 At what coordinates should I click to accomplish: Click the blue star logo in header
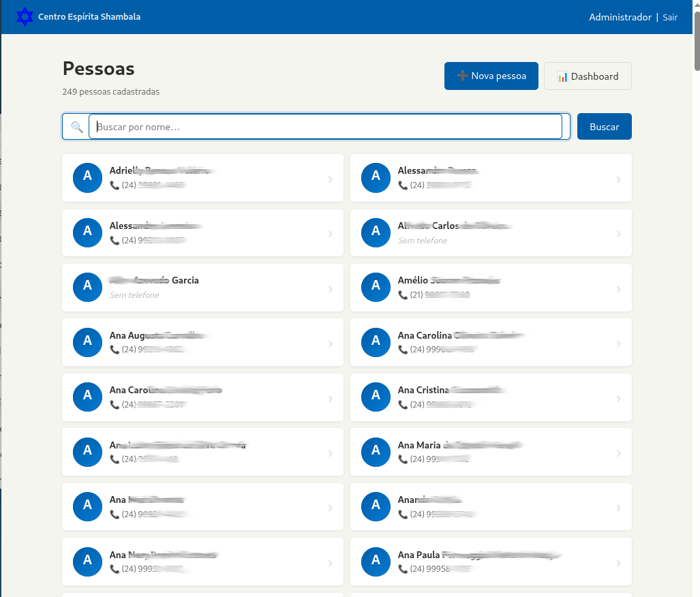(x=25, y=17)
